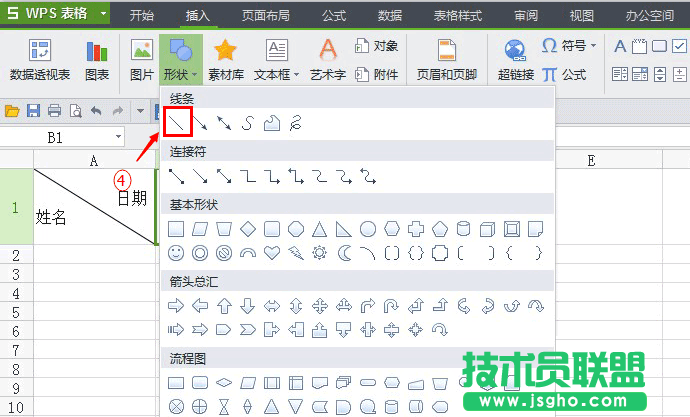Screen dimensions: 690x417
Task: Insert a left-right block arrow
Action: (272, 306)
